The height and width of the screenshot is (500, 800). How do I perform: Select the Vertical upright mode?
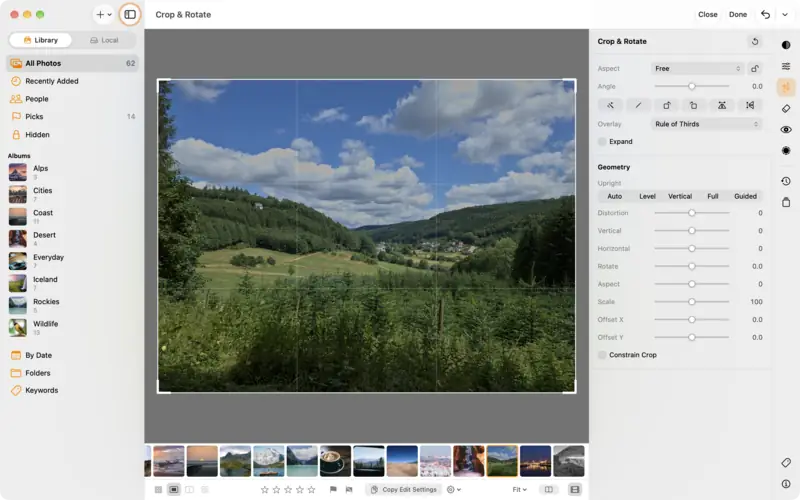680,196
